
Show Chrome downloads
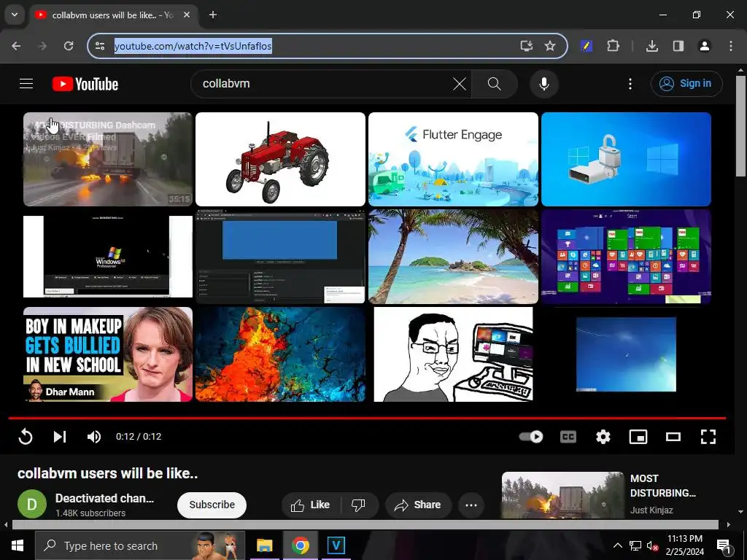[x=652, y=46]
